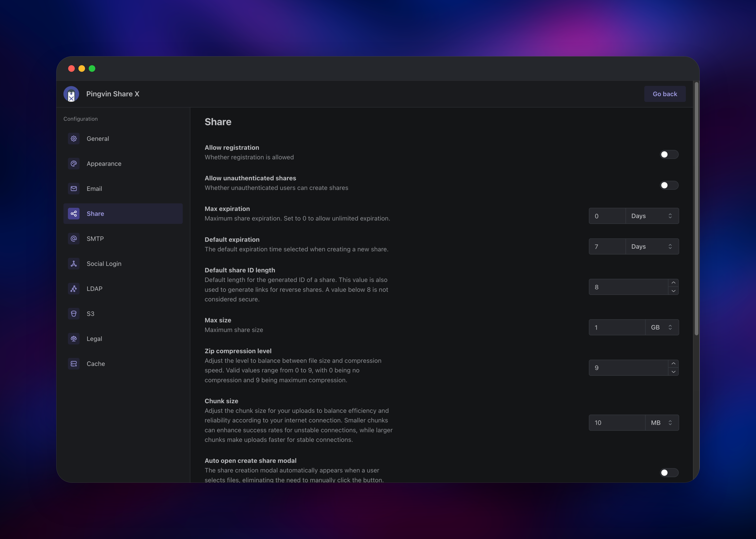Click the green macOS zoom window button
The width and height of the screenshot is (756, 539).
click(92, 68)
